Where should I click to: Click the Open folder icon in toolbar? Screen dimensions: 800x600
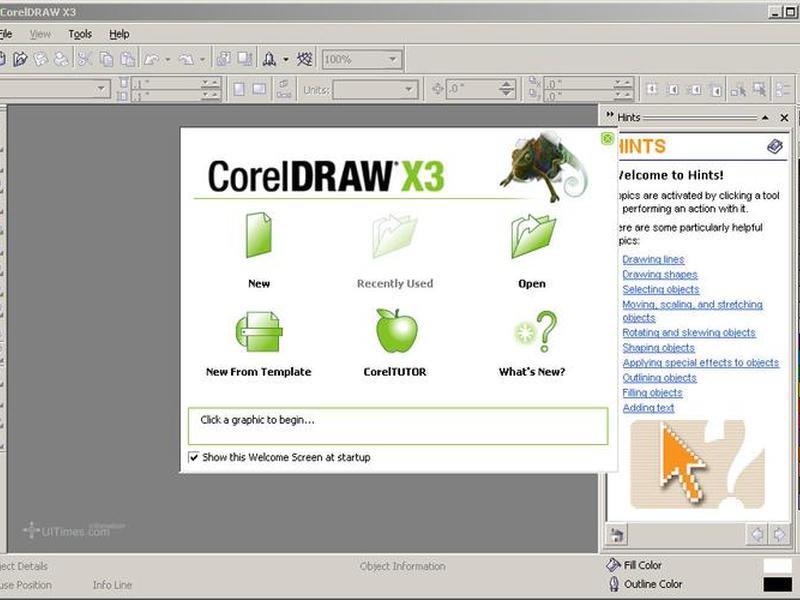(x=20, y=59)
